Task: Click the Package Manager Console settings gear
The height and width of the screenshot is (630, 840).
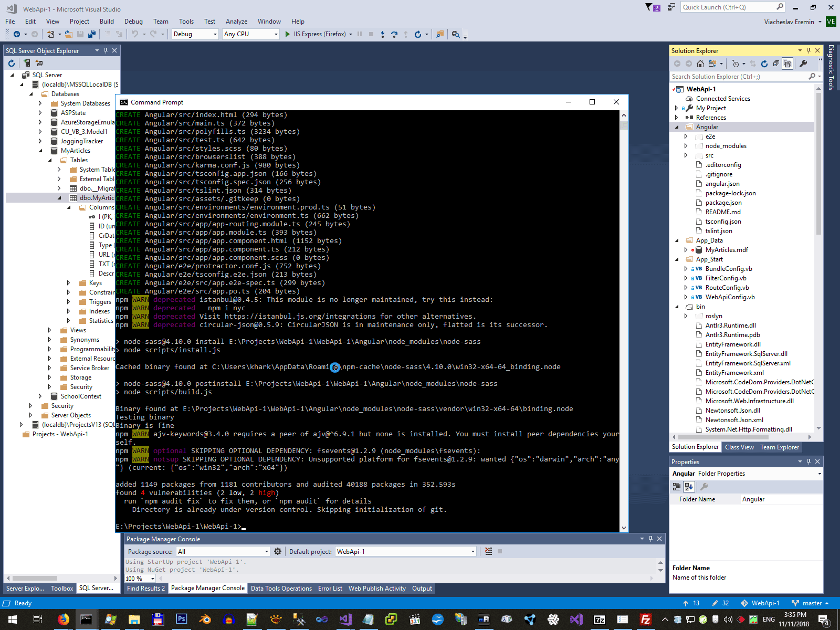Action: pyautogui.click(x=278, y=551)
